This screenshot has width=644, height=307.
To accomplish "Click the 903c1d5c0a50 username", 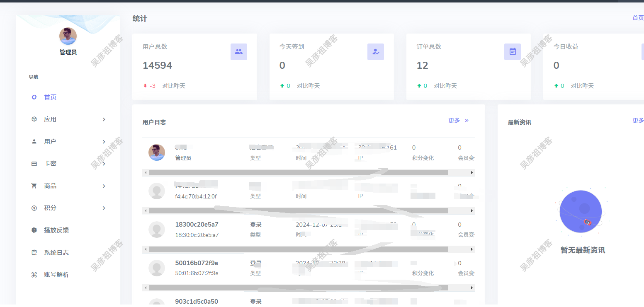I will [197, 302].
